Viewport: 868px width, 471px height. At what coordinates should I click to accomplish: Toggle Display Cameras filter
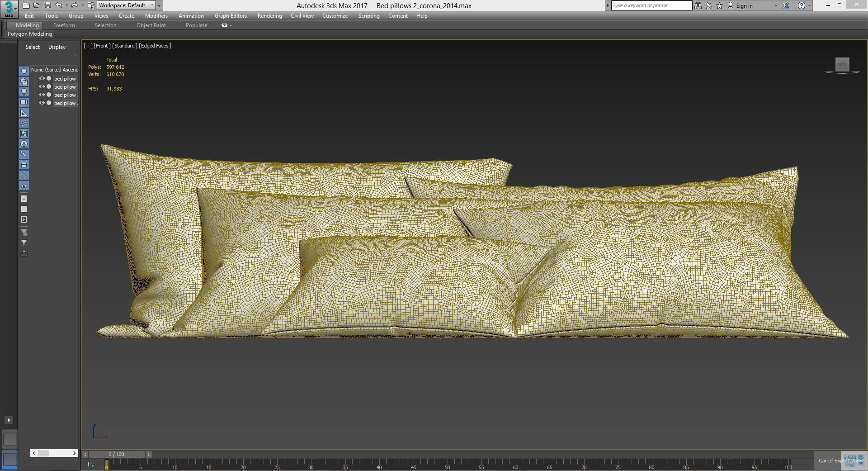coord(24,102)
